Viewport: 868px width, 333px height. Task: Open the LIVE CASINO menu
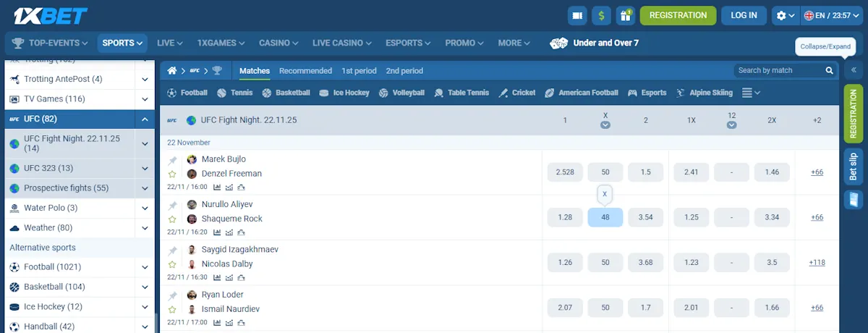[342, 43]
